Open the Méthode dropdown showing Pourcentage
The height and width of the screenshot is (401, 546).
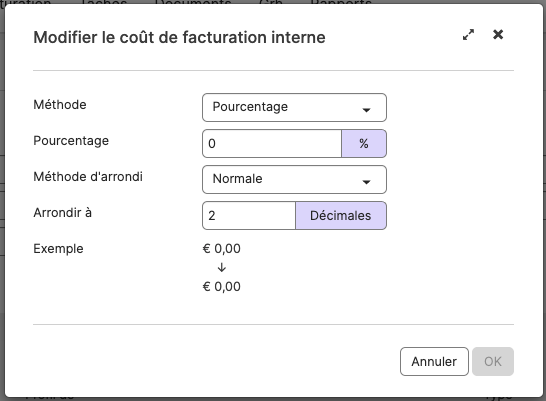(294, 107)
